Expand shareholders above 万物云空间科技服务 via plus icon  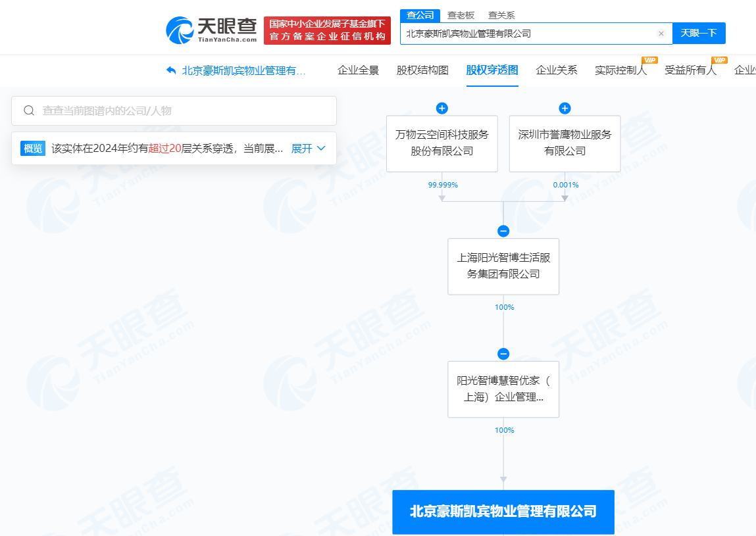click(x=441, y=108)
